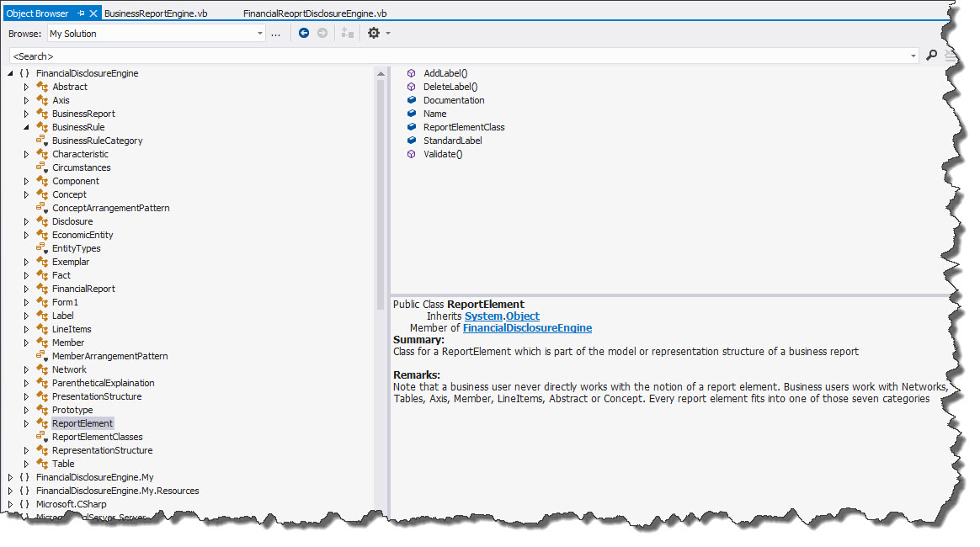Click the back navigation arrow icon
The image size is (980, 547).
click(304, 33)
